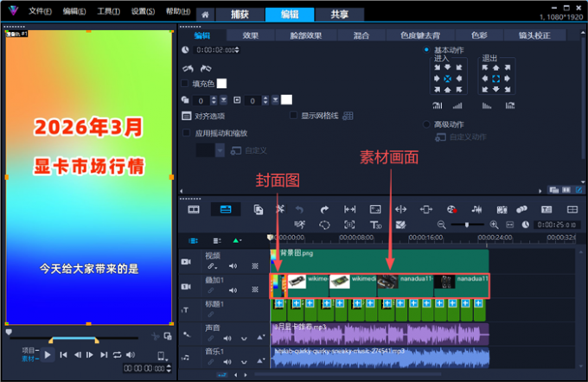Enable 应用摇动和缩放 checkbox

186,133
